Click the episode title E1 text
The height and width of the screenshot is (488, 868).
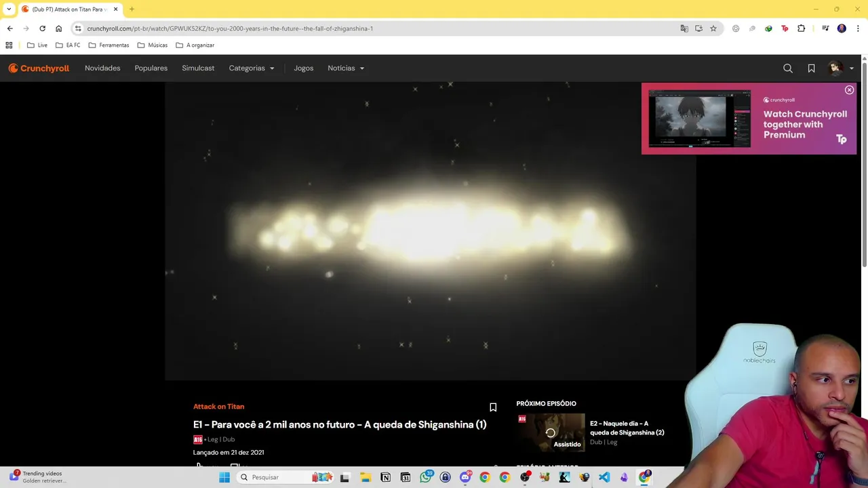click(340, 425)
